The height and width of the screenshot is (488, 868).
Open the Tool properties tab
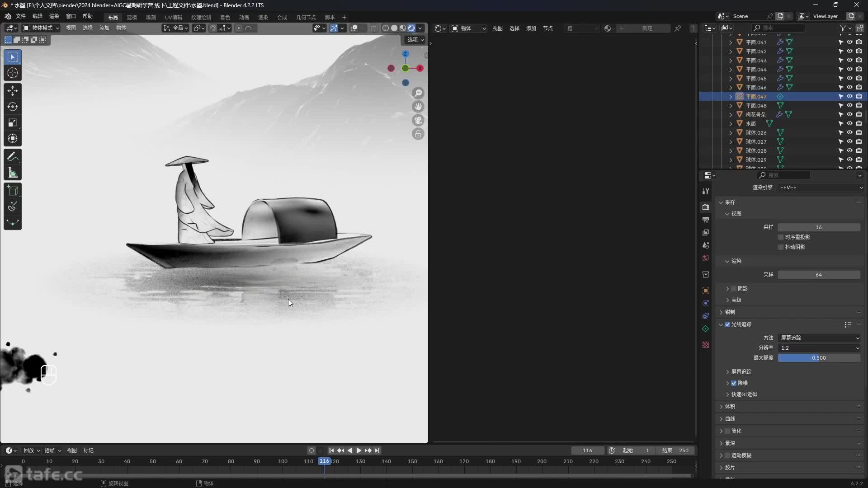[706, 191]
